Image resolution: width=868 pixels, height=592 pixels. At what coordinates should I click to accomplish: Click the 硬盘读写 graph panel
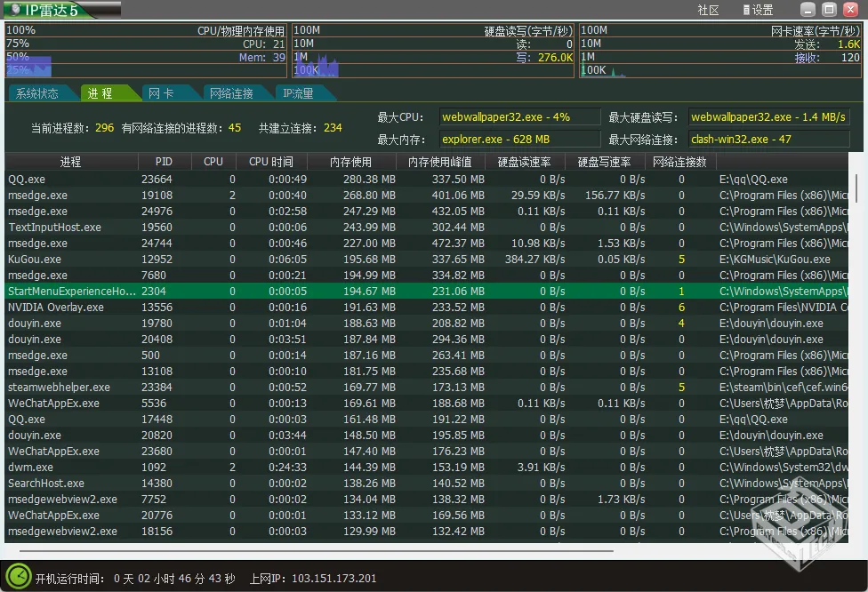click(433, 51)
